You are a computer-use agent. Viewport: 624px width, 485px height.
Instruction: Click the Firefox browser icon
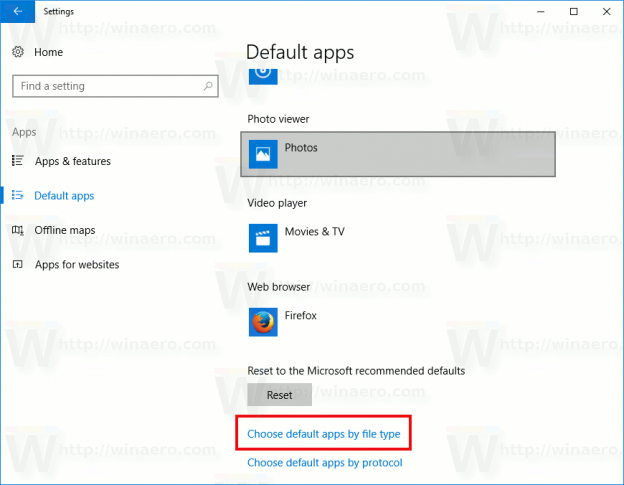click(x=263, y=322)
